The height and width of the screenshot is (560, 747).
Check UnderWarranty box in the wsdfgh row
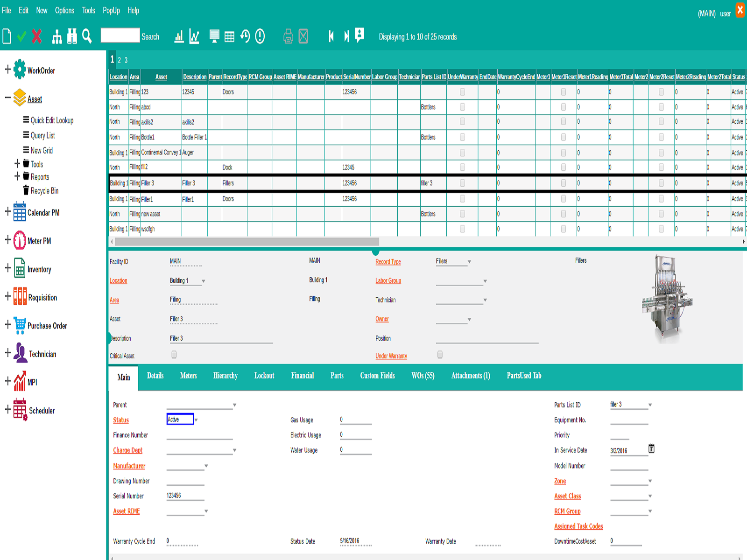pos(462,229)
